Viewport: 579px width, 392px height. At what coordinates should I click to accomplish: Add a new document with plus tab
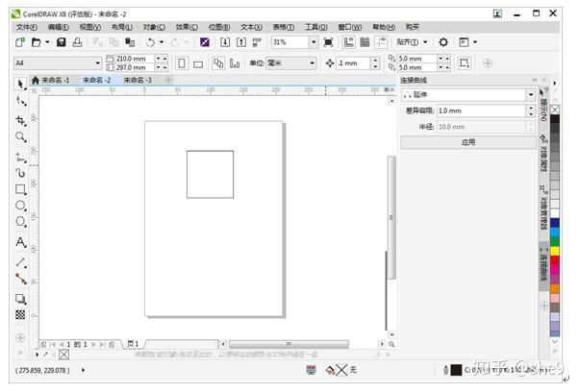[168, 80]
